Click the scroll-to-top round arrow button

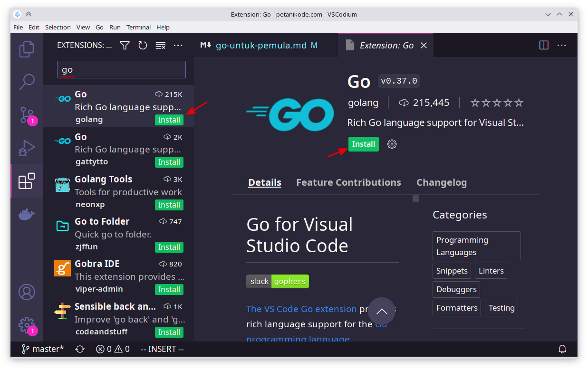[382, 312]
